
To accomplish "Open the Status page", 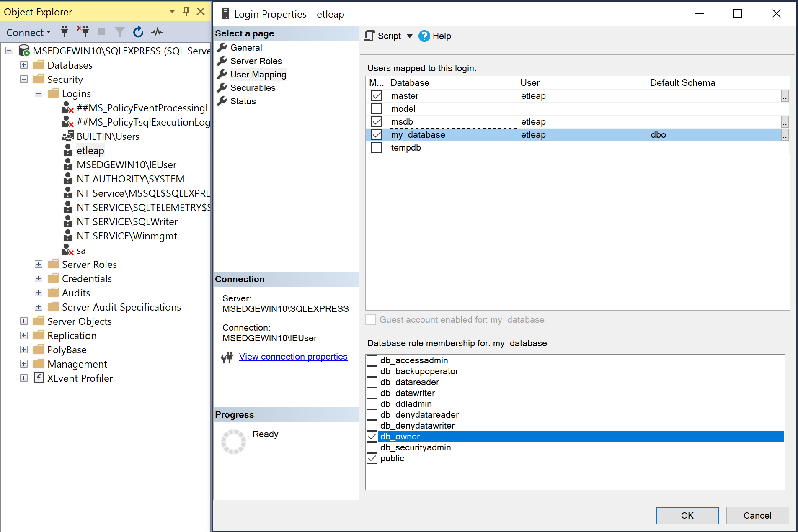I will tap(243, 101).
